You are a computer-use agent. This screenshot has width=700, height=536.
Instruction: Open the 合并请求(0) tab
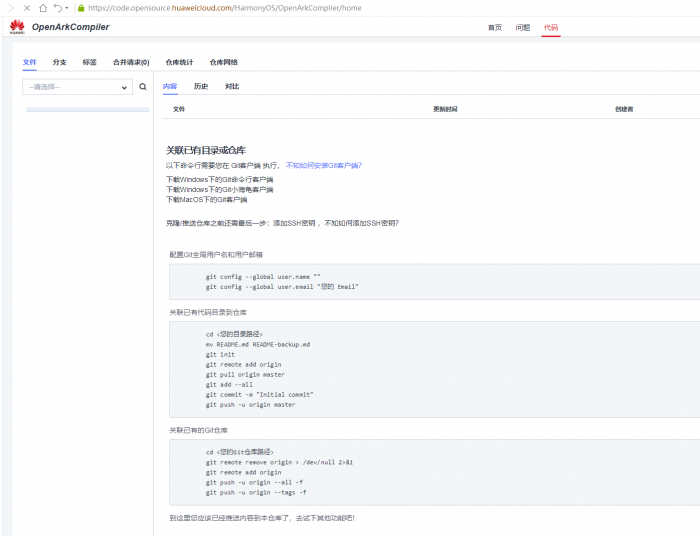131,62
